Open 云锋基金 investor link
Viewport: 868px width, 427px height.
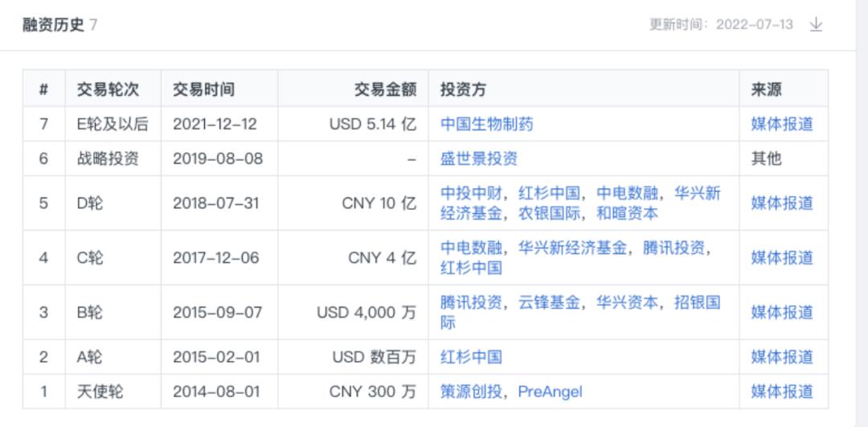(549, 303)
